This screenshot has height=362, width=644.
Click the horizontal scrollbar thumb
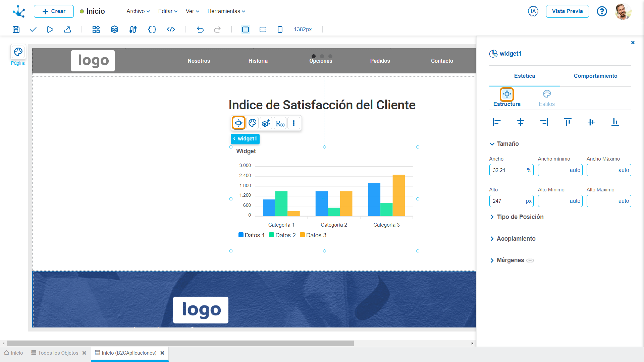pos(180,344)
